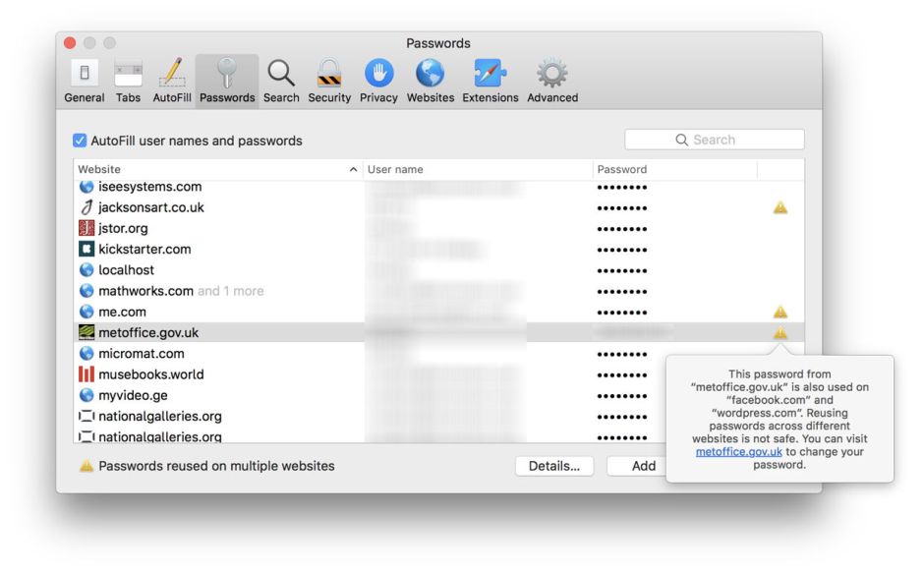
Task: Open the Privacy hand icon pane
Action: pyautogui.click(x=378, y=80)
